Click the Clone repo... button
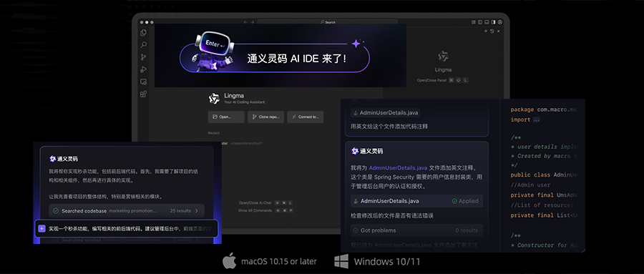 click(265, 117)
